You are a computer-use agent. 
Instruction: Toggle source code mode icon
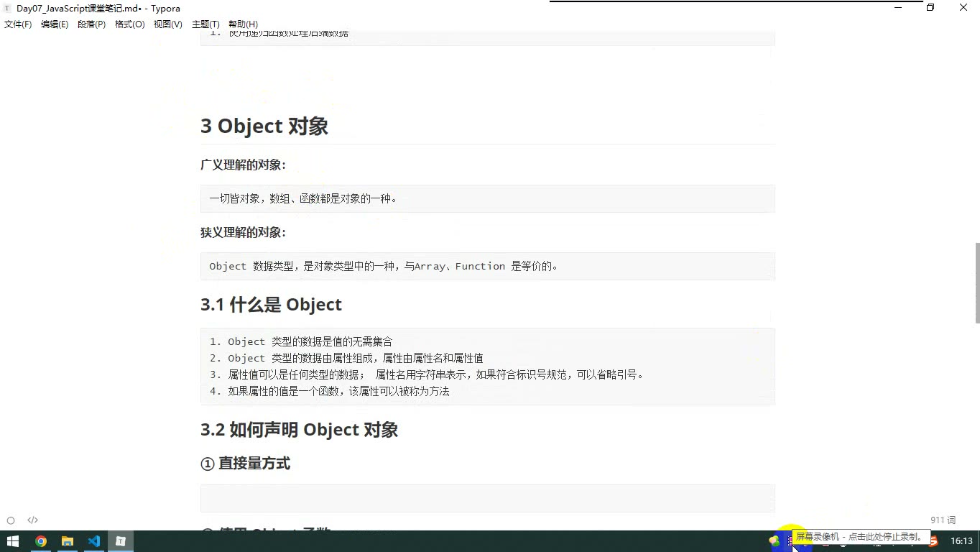(x=33, y=520)
